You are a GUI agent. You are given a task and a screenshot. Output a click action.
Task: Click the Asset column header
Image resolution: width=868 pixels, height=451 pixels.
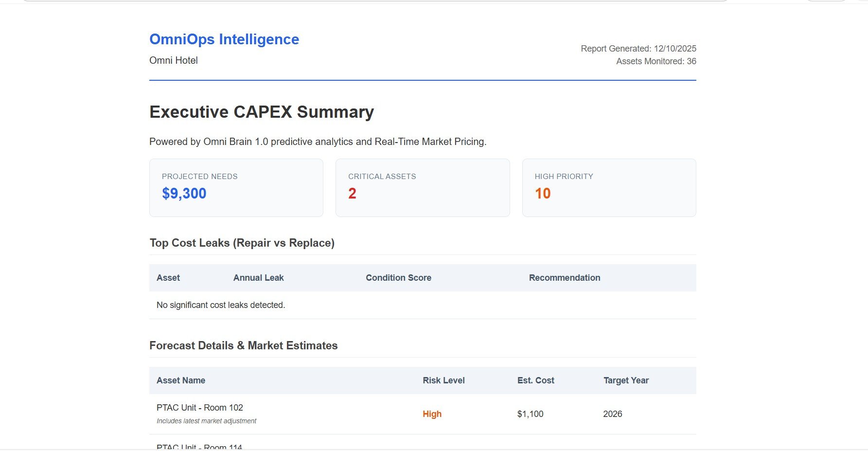click(x=168, y=278)
